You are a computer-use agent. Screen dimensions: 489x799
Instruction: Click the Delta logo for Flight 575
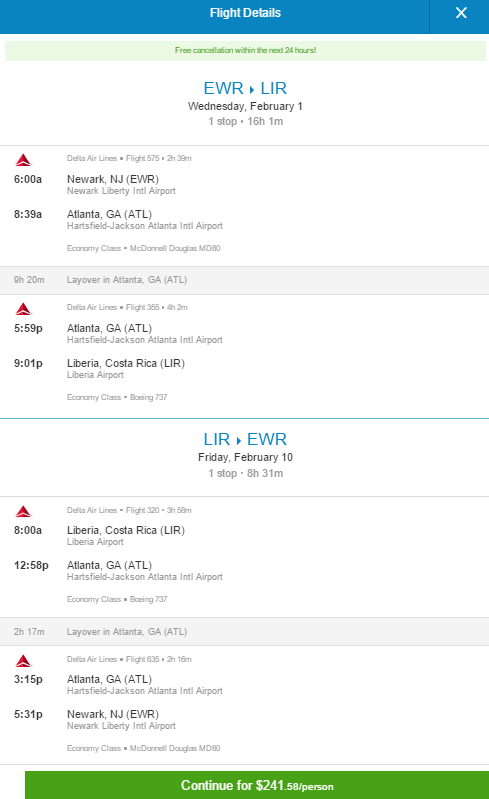23,160
